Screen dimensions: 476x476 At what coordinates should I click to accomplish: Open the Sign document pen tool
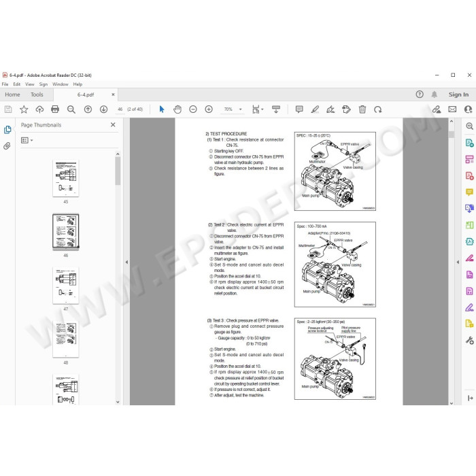pyautogui.click(x=330, y=109)
